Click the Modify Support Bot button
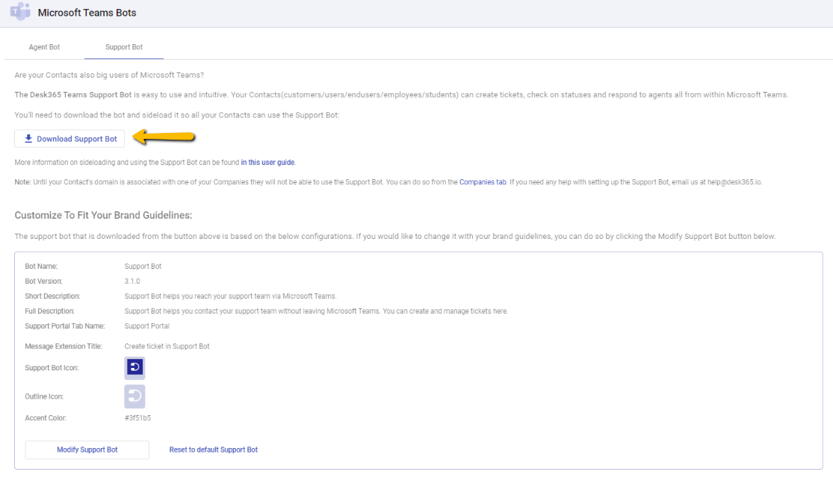The image size is (833, 504). click(x=87, y=449)
